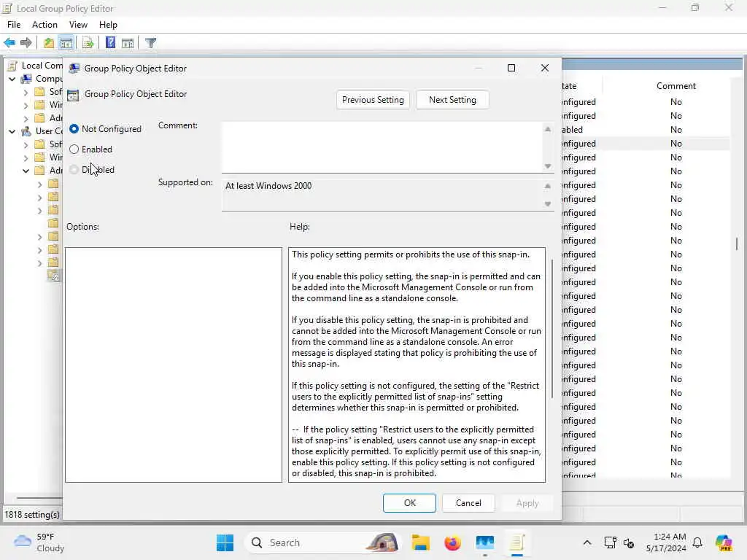Click Previous Setting button

click(x=373, y=100)
